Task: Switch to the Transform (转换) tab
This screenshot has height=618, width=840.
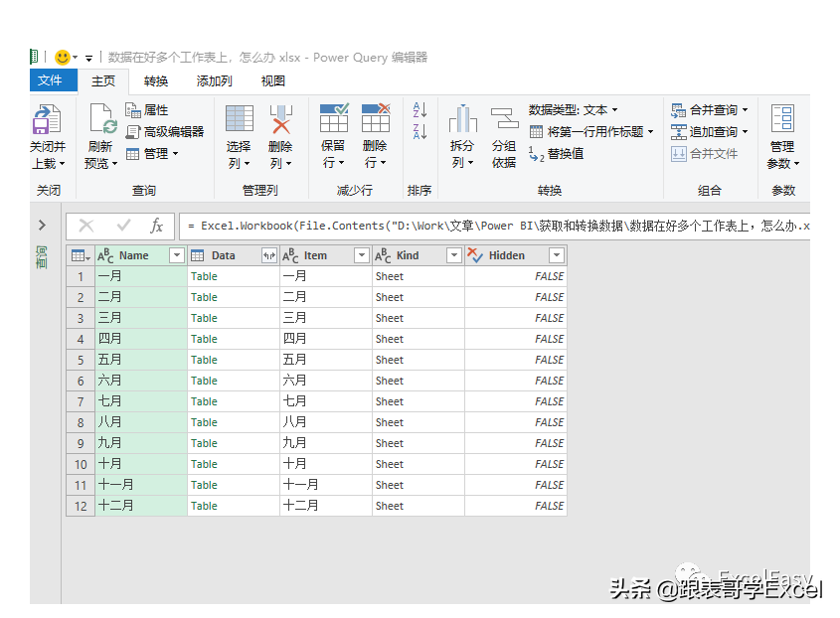Action: click(x=156, y=80)
